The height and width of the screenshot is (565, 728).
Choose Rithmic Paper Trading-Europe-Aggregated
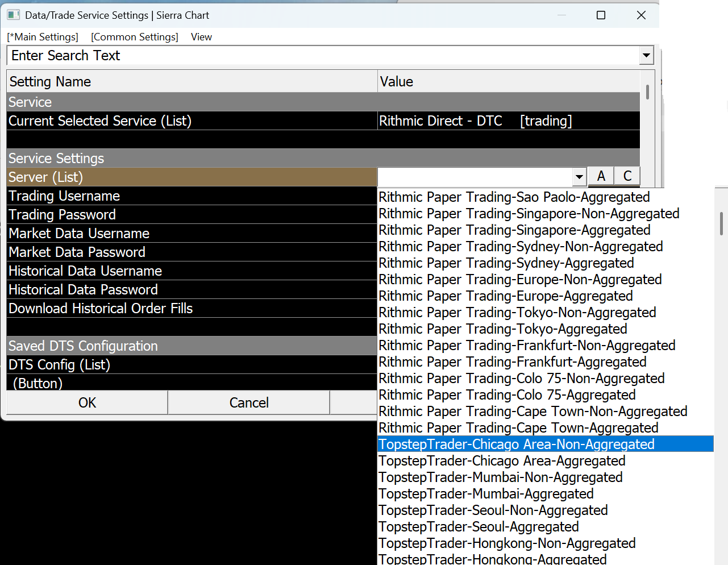pos(546,296)
